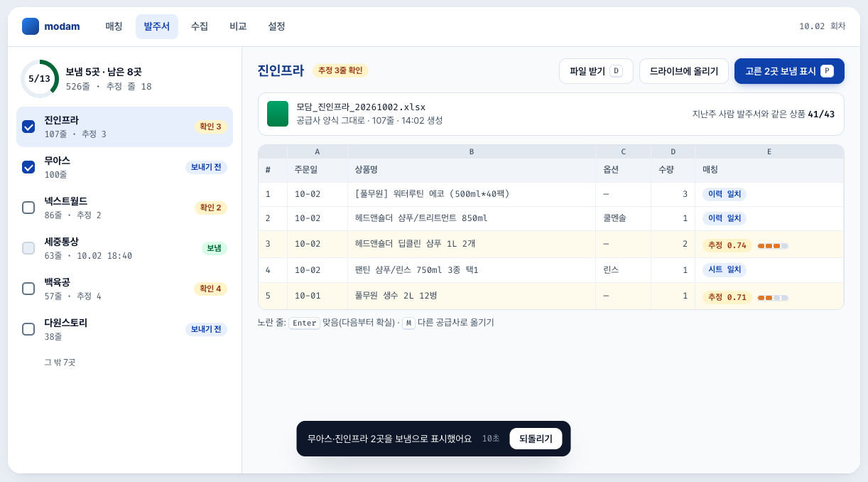The width and height of the screenshot is (868, 482).
Task: Click cell [풀무원] 워터루틴 에코 (500ml*40팩)
Action: (472, 194)
